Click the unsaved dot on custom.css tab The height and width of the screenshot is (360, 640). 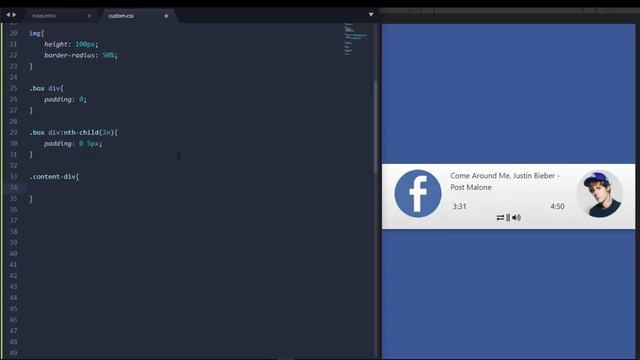(166, 16)
